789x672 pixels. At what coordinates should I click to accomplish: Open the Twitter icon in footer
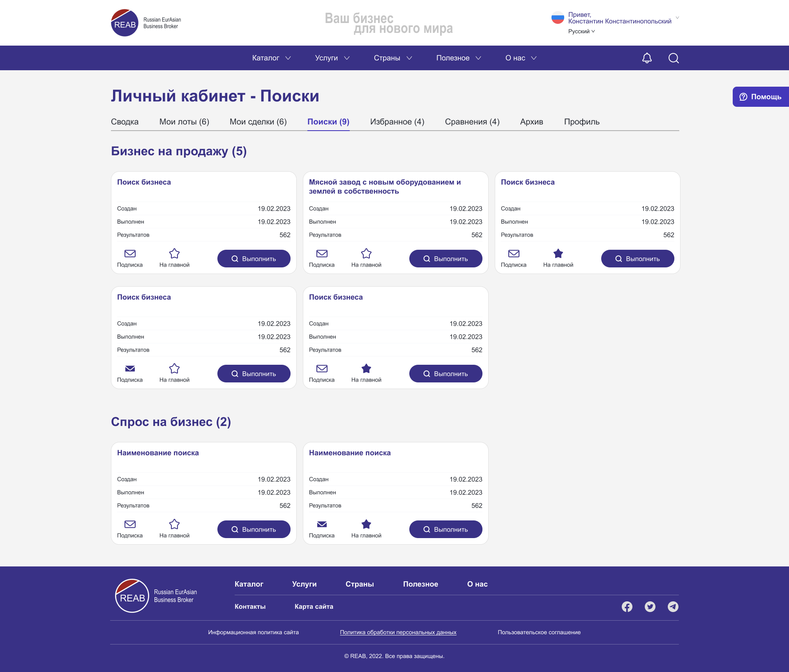(x=650, y=607)
